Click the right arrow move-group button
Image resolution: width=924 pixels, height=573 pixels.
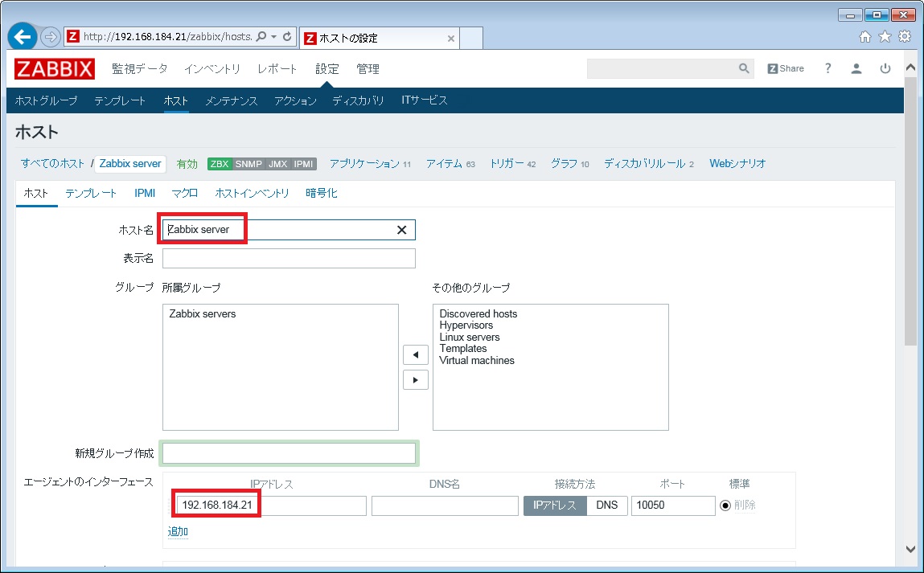(416, 380)
